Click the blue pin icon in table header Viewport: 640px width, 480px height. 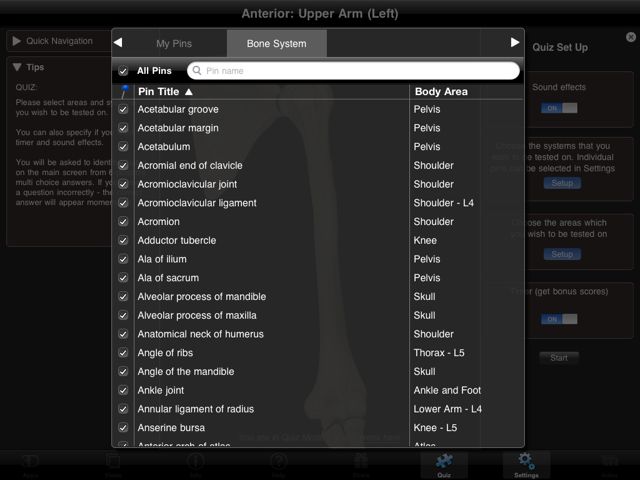(x=124, y=91)
